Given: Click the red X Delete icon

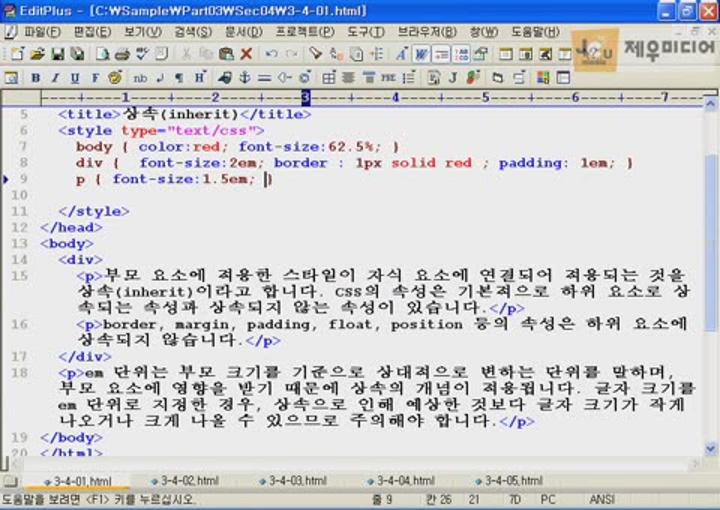Looking at the screenshot, I should click(247, 54).
